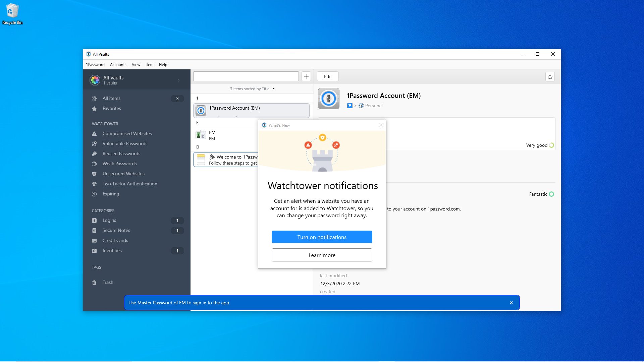The height and width of the screenshot is (362, 644).
Task: Open Compromised Websites in Watchtower
Action: click(127, 134)
